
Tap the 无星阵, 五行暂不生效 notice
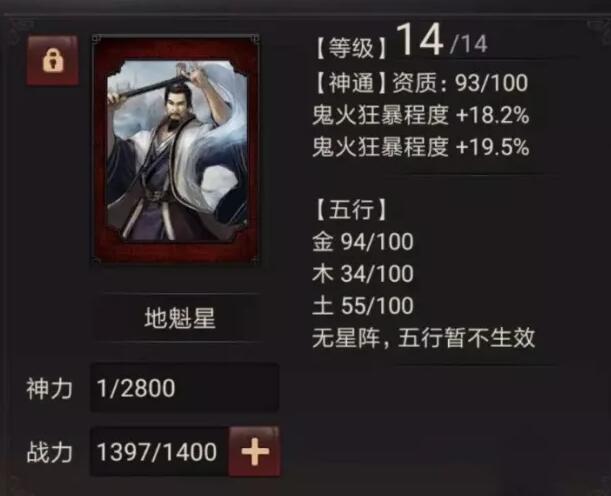pos(424,338)
